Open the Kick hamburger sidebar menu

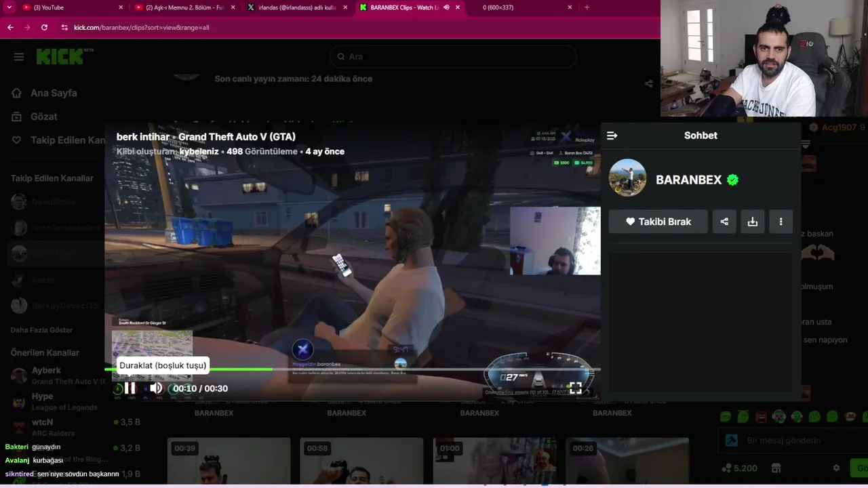pos(19,57)
